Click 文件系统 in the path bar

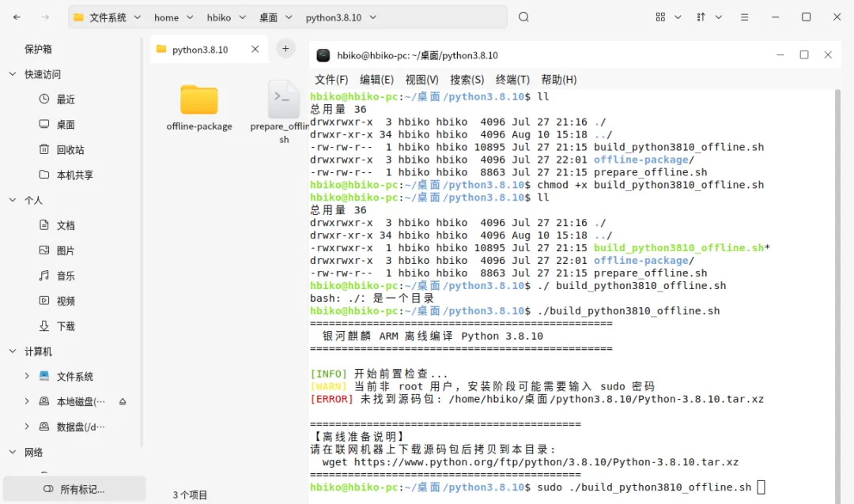click(x=108, y=17)
